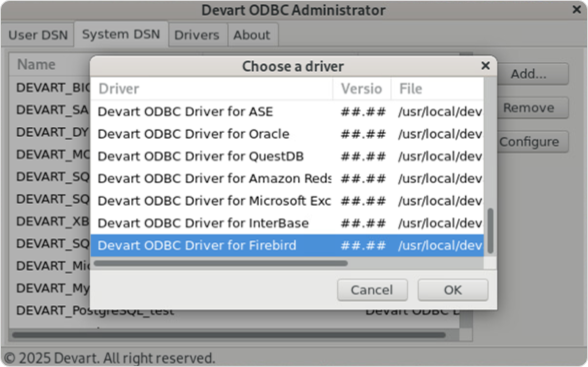This screenshot has width=588, height=367.
Task: Select the DEVART_SA DSN entry
Action: click(x=52, y=110)
